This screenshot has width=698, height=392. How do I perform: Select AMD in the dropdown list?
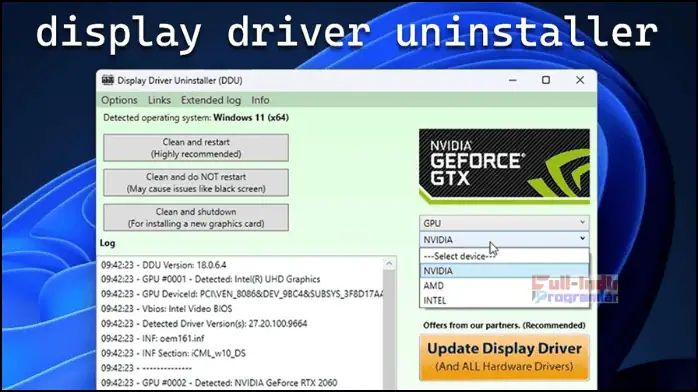(504, 286)
